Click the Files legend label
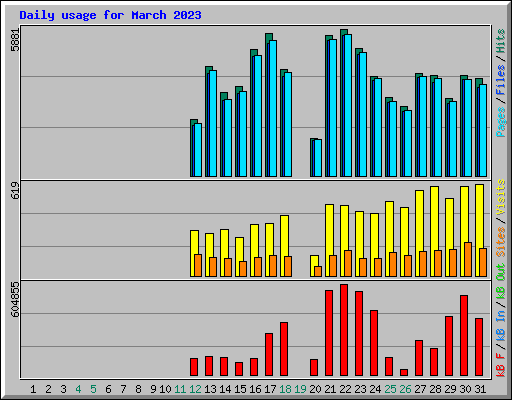 (x=501, y=80)
